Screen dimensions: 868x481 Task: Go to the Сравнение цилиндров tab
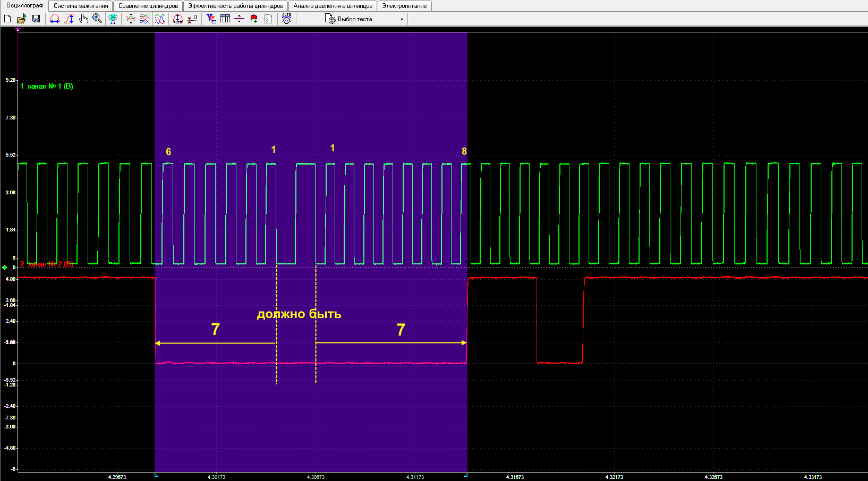[x=148, y=6]
